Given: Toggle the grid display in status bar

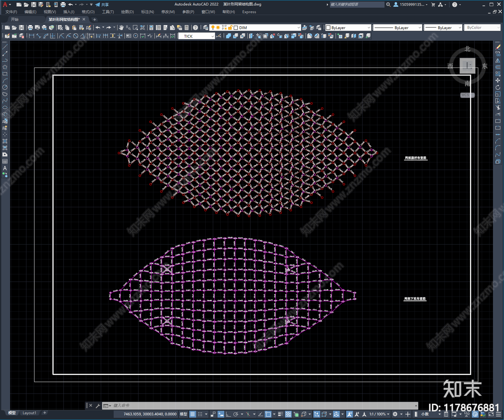Looking at the screenshot, I should (x=192, y=414).
